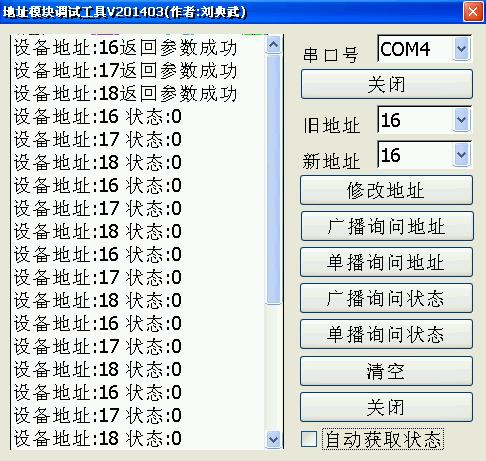Viewport: 486px width, 461px height.
Task: Enable the 自动获取状态 checkbox
Action: tap(309, 439)
